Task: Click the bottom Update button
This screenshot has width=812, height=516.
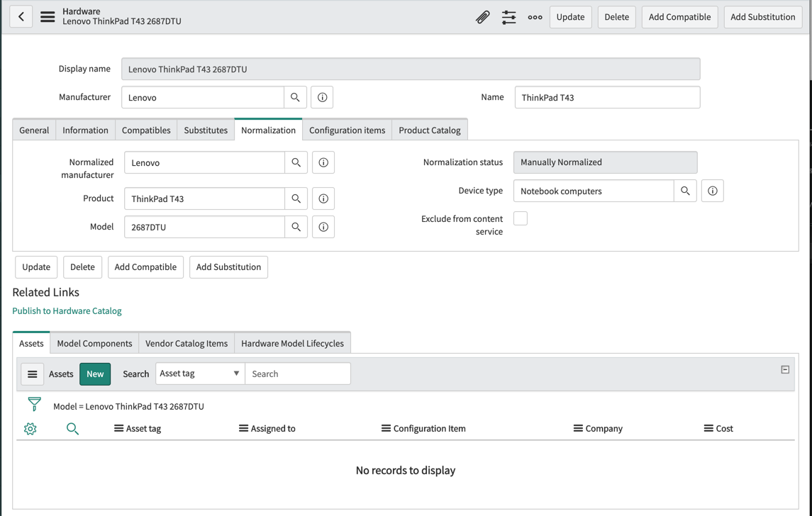Action: 36,267
